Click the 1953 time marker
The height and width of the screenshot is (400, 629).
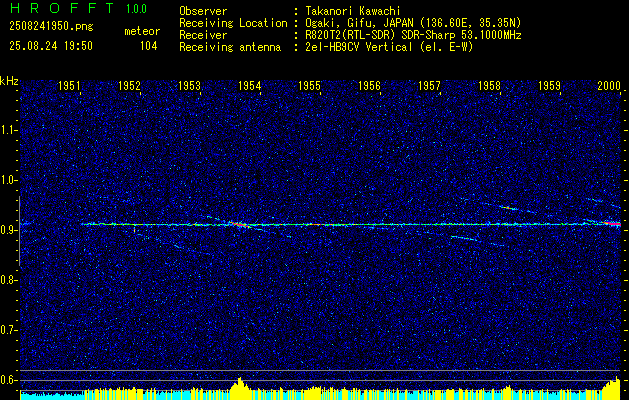coord(189,85)
